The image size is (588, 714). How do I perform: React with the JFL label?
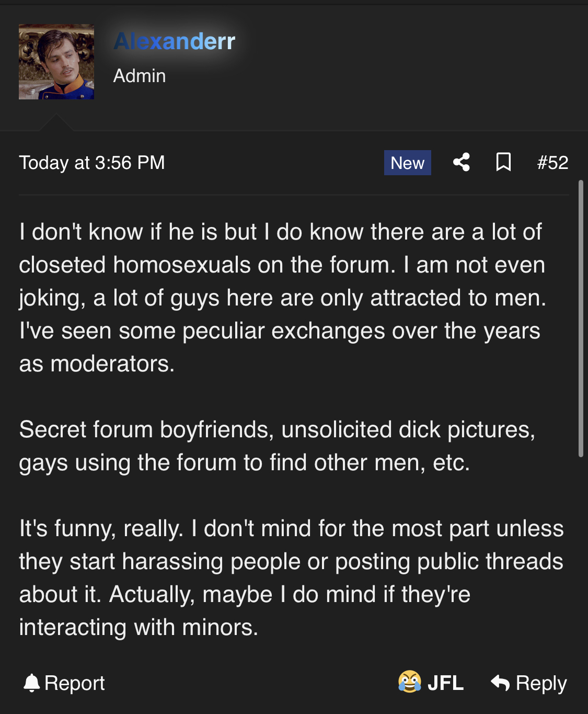(445, 683)
